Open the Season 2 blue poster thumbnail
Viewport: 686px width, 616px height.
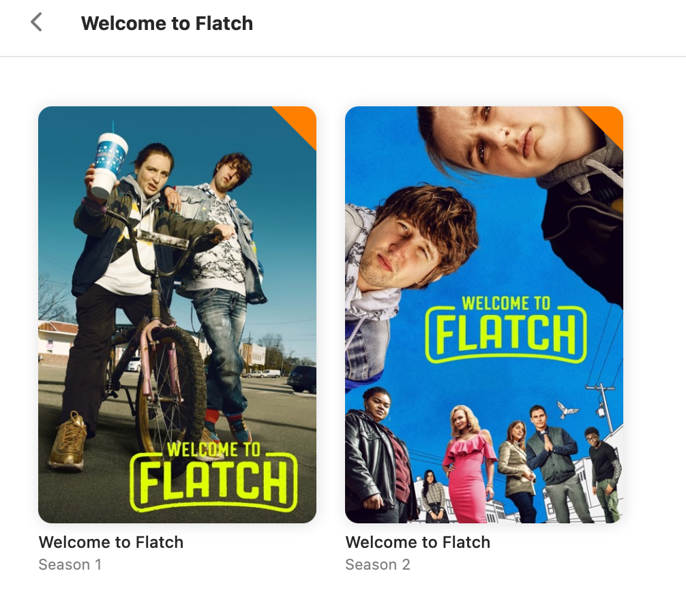tap(484, 315)
